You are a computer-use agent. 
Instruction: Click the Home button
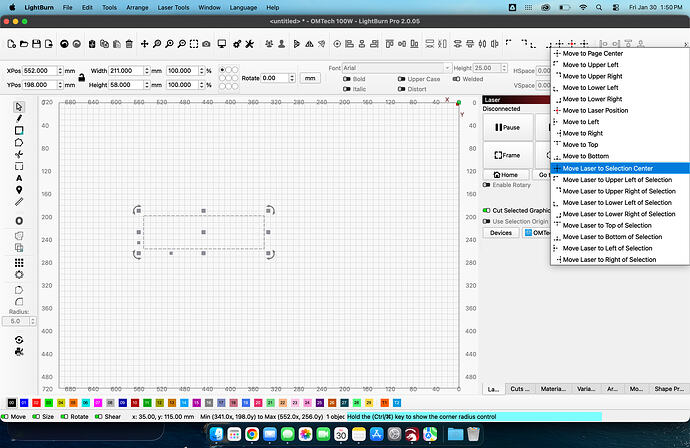pyautogui.click(x=506, y=175)
